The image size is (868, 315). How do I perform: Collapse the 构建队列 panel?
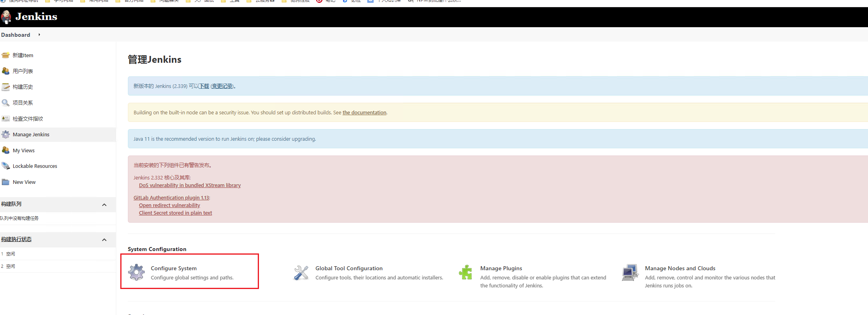click(104, 205)
